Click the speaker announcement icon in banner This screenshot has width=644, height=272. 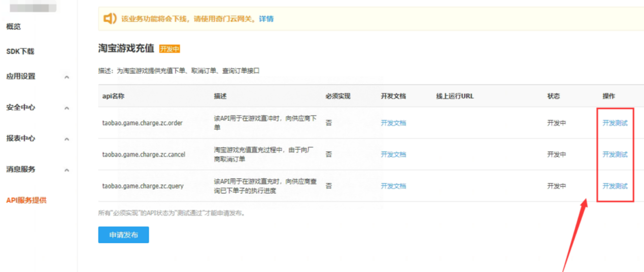tap(110, 19)
